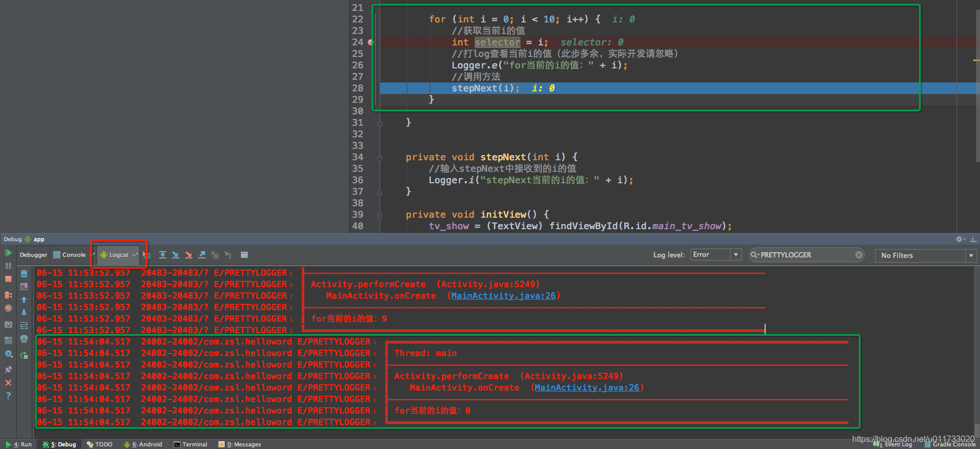The height and width of the screenshot is (449, 980).
Task: Collapse initView method at line 39
Action: coord(380,215)
